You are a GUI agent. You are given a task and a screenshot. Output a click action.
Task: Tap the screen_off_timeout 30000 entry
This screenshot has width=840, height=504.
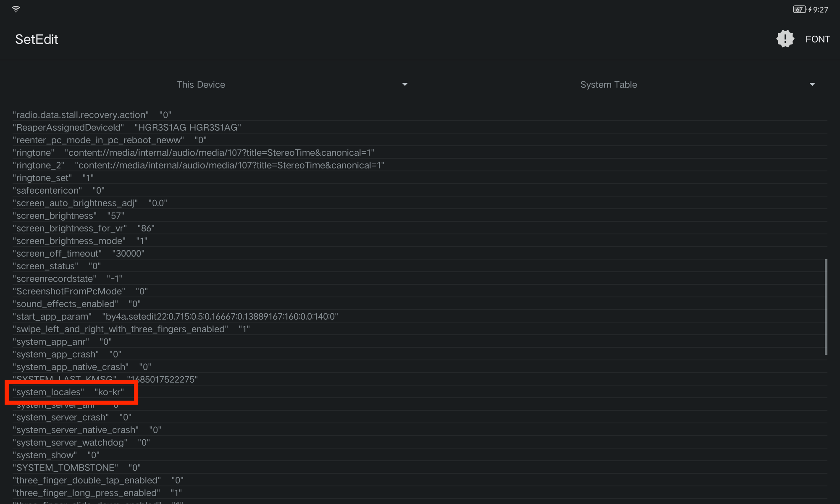(x=79, y=253)
